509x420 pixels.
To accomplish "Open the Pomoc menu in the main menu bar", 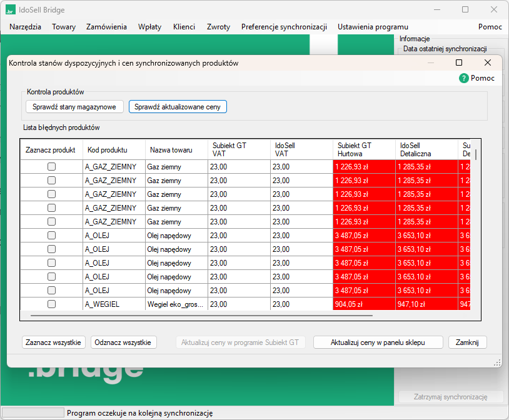I will coord(490,27).
